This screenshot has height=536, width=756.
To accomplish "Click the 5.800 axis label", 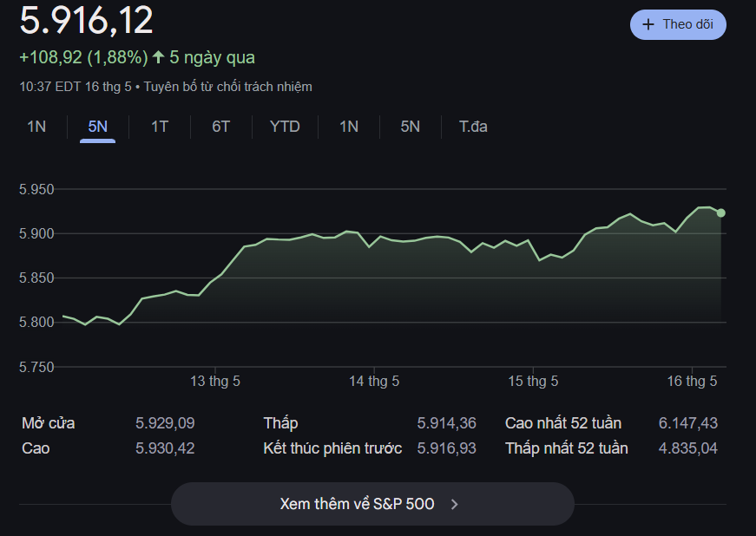I will 36,322.
